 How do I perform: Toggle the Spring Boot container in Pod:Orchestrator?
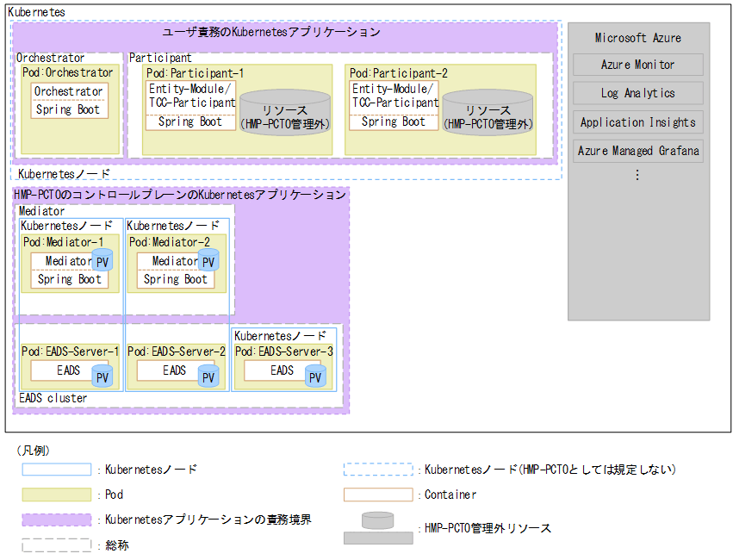click(x=69, y=109)
